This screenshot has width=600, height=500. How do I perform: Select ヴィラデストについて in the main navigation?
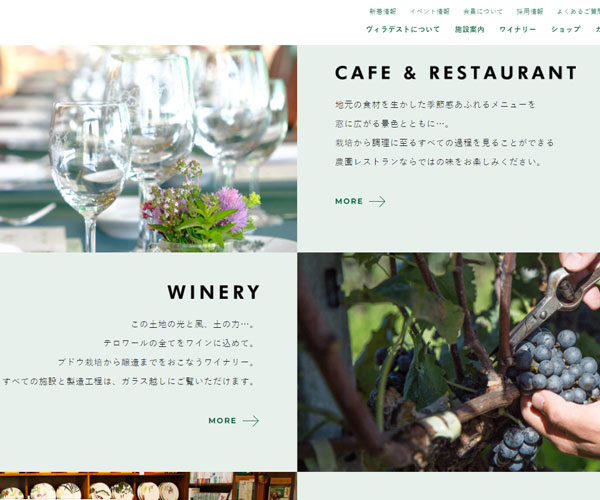tap(403, 29)
